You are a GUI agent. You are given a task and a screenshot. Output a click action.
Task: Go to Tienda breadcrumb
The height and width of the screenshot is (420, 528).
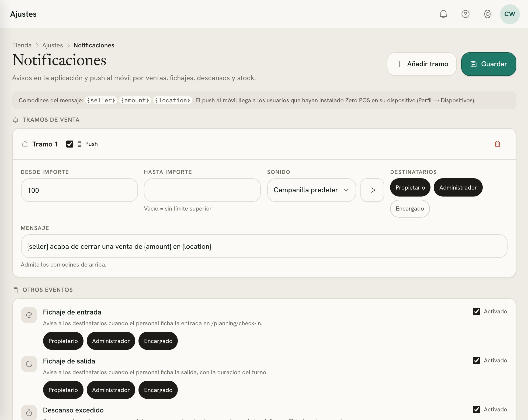click(22, 45)
